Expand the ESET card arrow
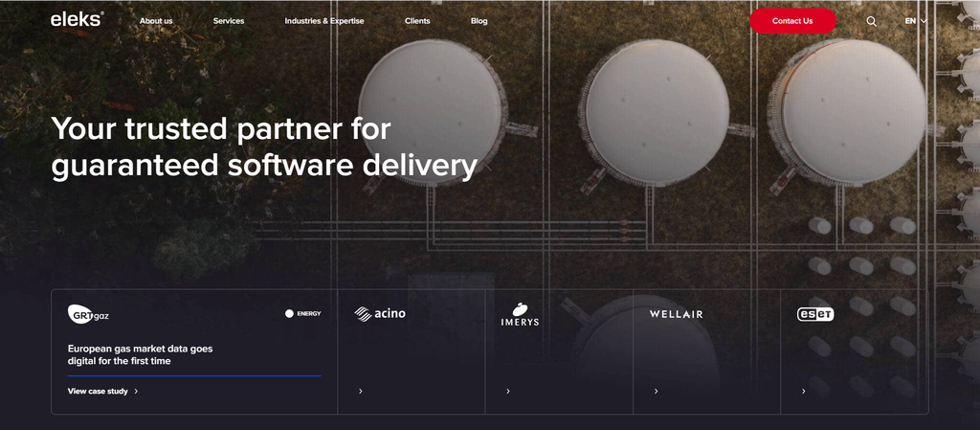980x430 pixels. tap(803, 392)
